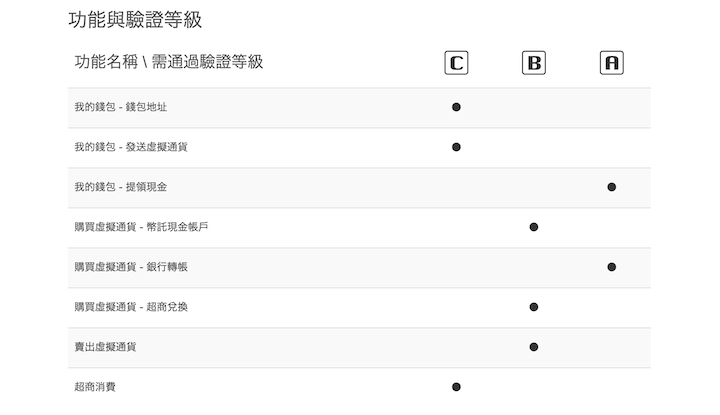Select the 賣出虛擬通貨 row label
Screen dimensions: 720x415
coord(105,347)
